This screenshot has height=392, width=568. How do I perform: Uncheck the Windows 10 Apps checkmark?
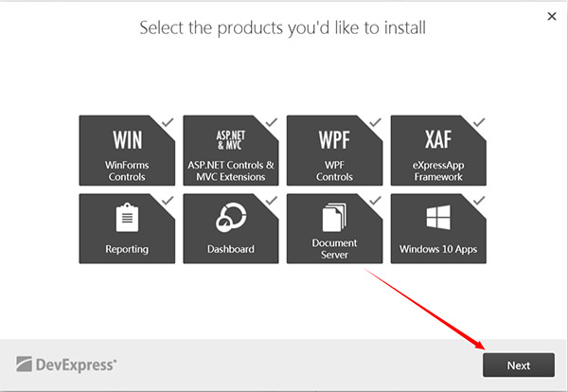[x=479, y=201]
